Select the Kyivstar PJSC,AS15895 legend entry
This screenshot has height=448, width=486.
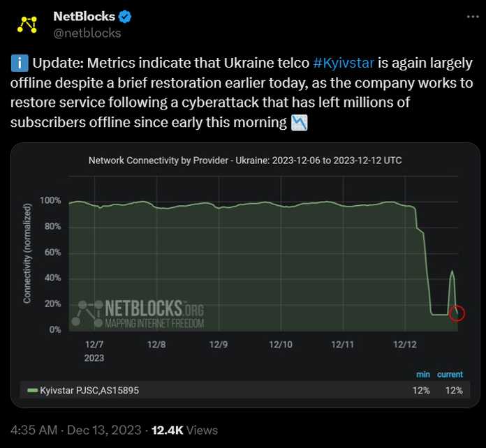[245, 390]
